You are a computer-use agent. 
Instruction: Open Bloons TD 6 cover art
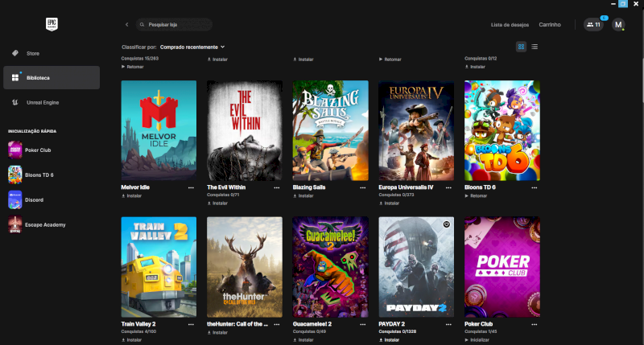(502, 130)
